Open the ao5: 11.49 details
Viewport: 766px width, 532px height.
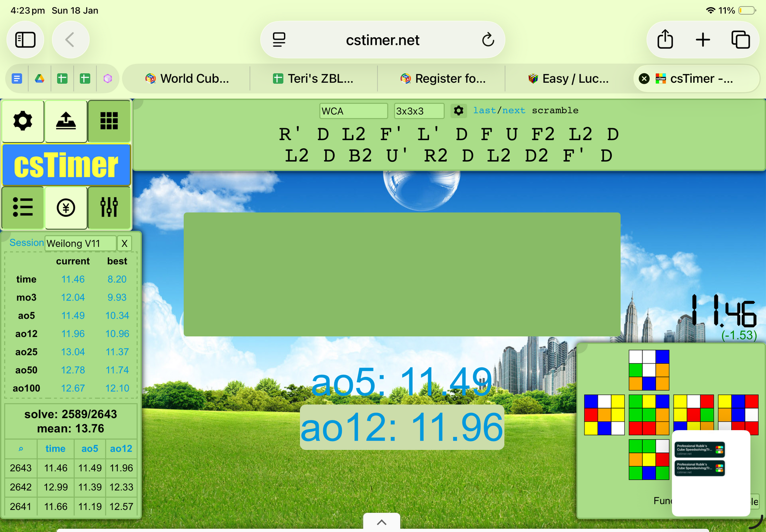[x=401, y=382]
